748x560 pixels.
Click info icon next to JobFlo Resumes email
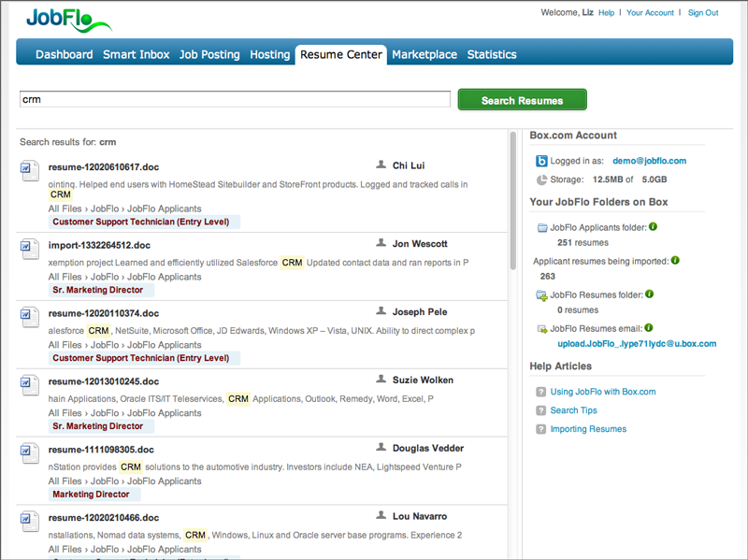tap(648, 328)
